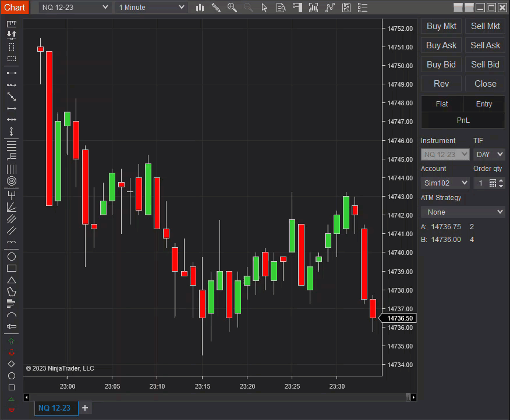The width and height of the screenshot is (510, 420).
Task: Select the Ellipse shape tool
Action: tap(12, 257)
